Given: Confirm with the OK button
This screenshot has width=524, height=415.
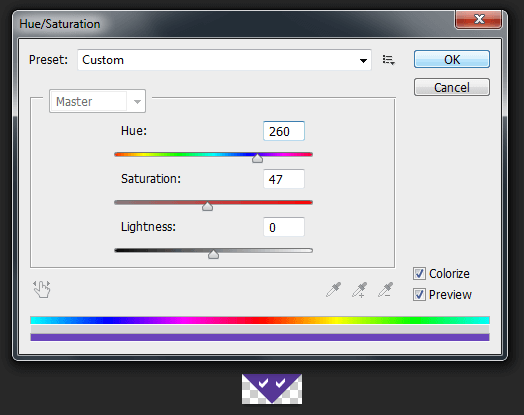Looking at the screenshot, I should pos(452,59).
